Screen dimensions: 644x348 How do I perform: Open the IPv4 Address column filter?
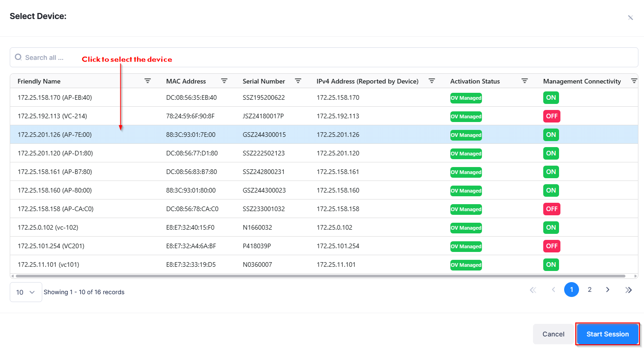click(x=432, y=81)
